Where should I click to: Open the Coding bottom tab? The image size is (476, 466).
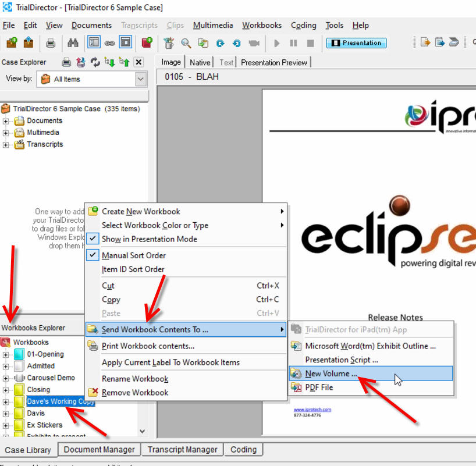point(243,450)
